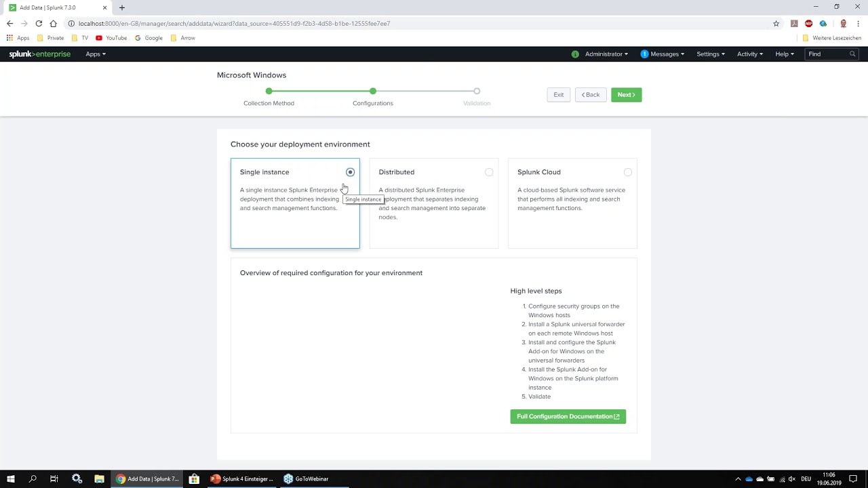The width and height of the screenshot is (868, 488).
Task: Open the Settings gear taskbar app
Action: 77,479
